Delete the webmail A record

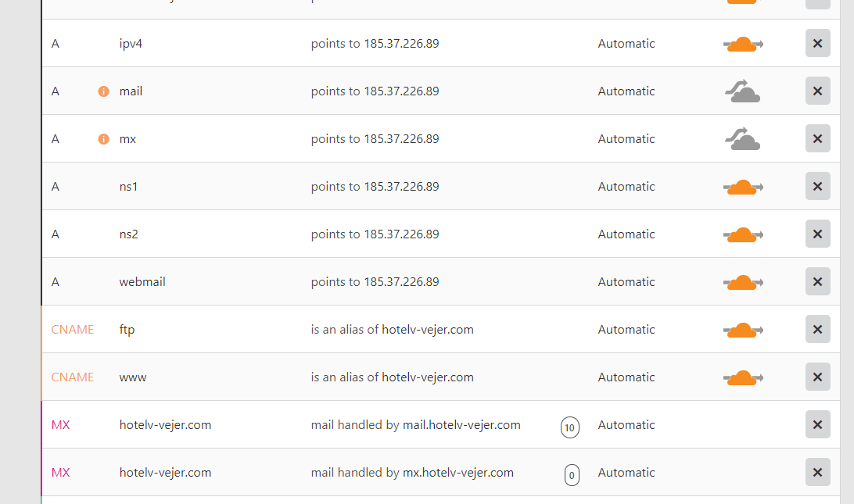(x=817, y=282)
